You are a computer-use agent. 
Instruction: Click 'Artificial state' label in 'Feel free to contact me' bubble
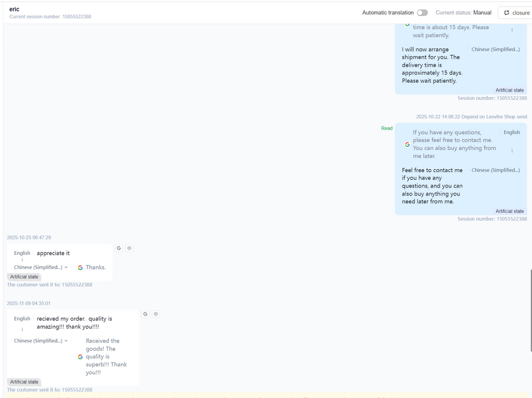point(510,211)
